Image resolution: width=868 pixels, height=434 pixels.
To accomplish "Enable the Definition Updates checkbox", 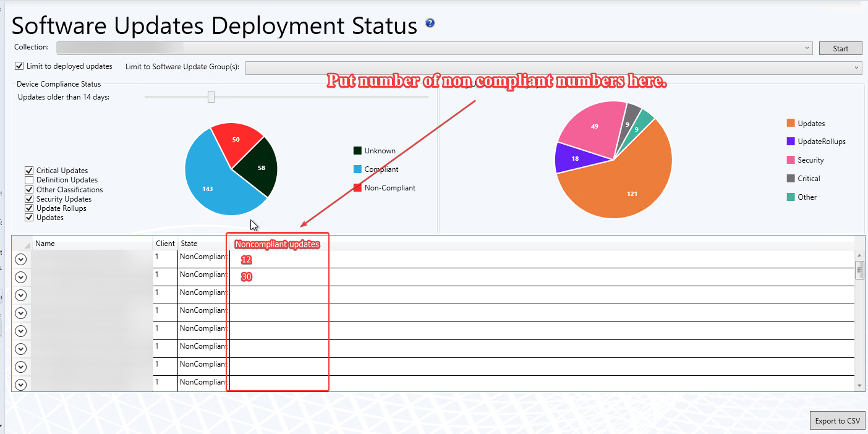I will (29, 180).
